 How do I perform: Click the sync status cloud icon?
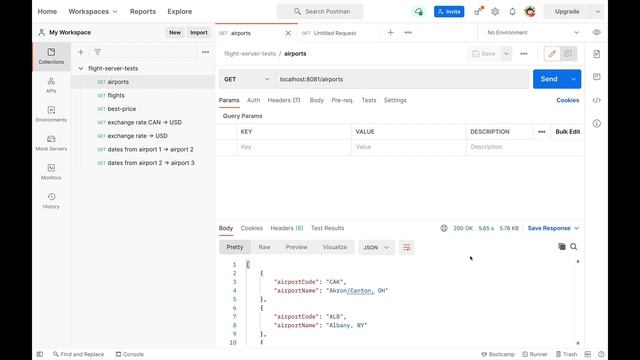tap(418, 11)
